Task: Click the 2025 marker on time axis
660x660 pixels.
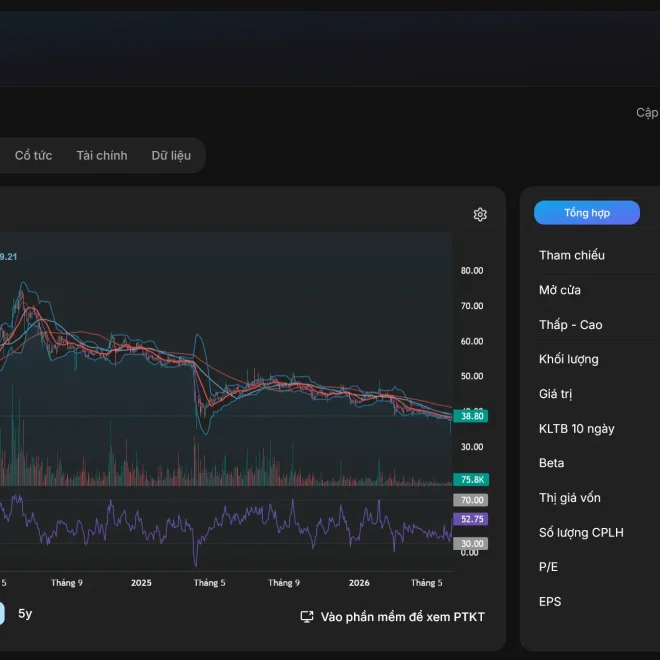Action: pyautogui.click(x=141, y=583)
